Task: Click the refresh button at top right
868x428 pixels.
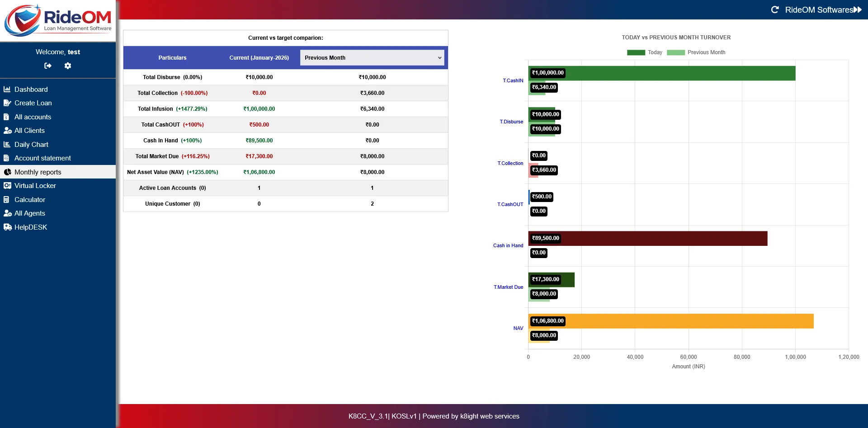Action: pos(775,9)
